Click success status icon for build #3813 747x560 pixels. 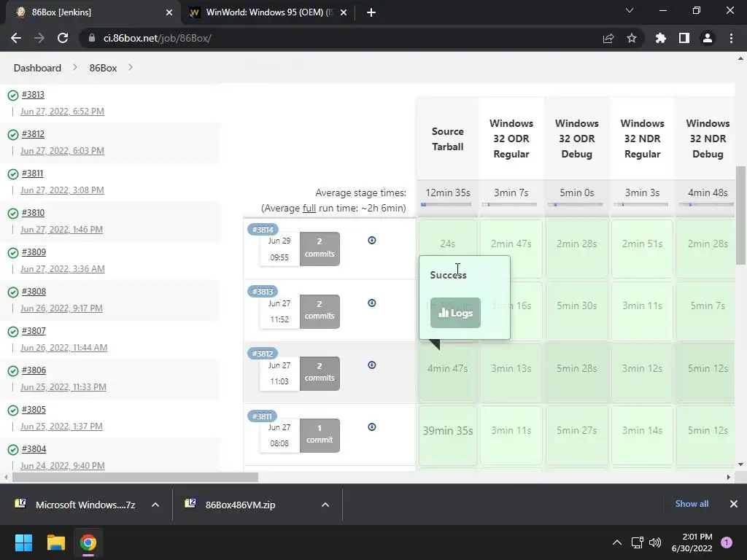[13, 96]
